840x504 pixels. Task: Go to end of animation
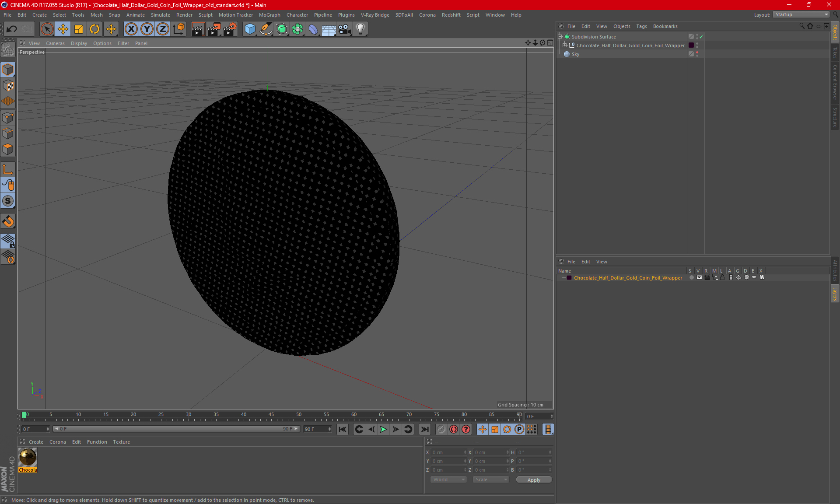[425, 429]
